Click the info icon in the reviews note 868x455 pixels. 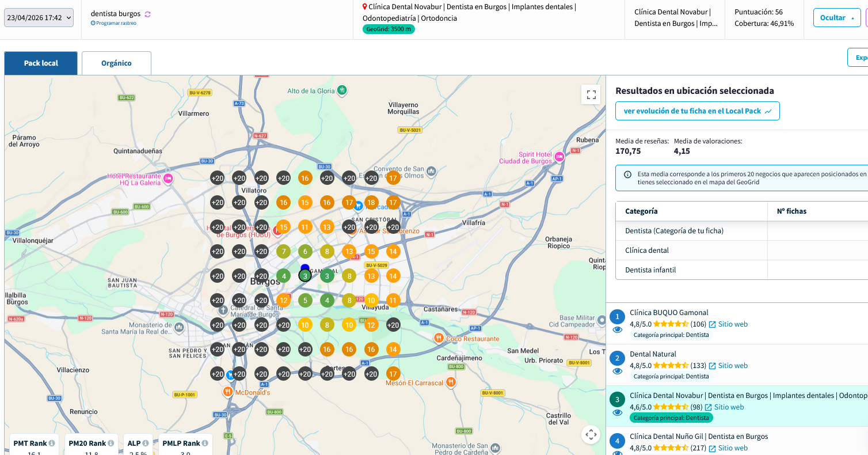coord(627,174)
